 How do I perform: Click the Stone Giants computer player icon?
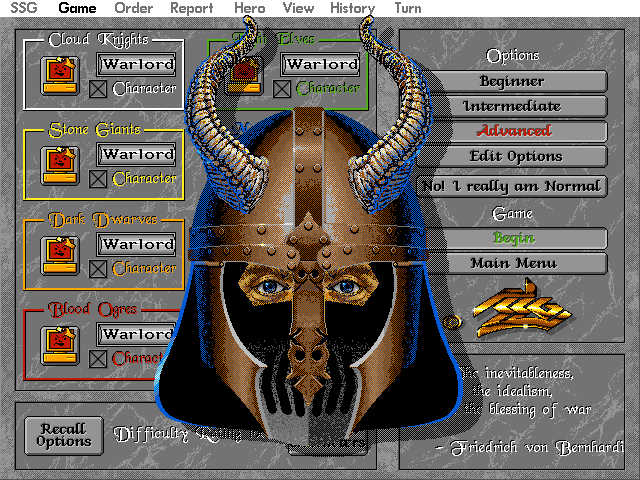click(60, 166)
